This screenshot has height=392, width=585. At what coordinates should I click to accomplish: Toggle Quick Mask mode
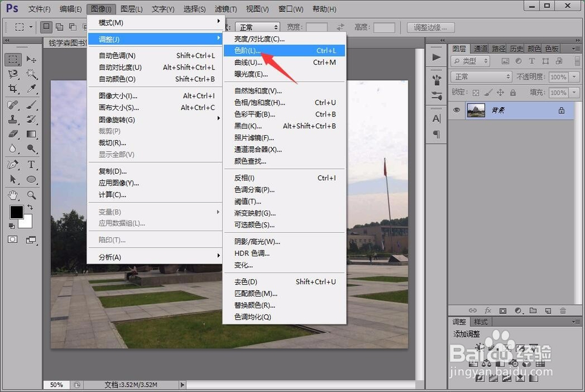(x=13, y=239)
